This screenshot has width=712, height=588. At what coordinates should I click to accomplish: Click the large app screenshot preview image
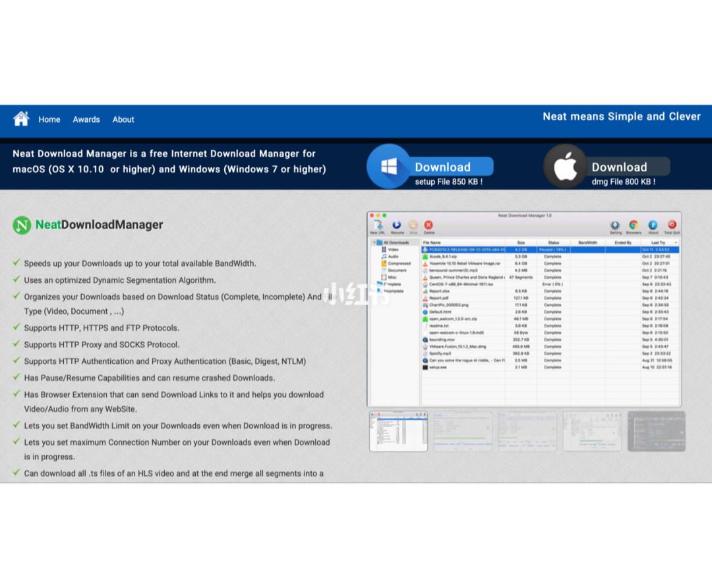[524, 309]
